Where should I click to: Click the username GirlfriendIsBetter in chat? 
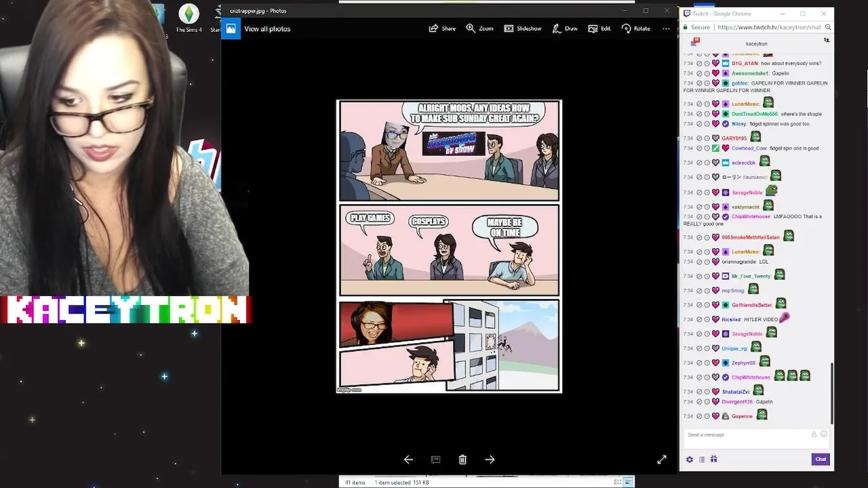tap(751, 305)
